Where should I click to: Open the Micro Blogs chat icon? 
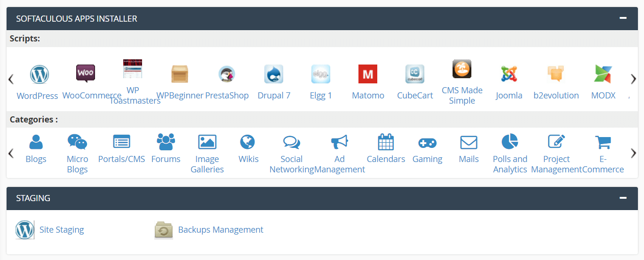click(77, 142)
